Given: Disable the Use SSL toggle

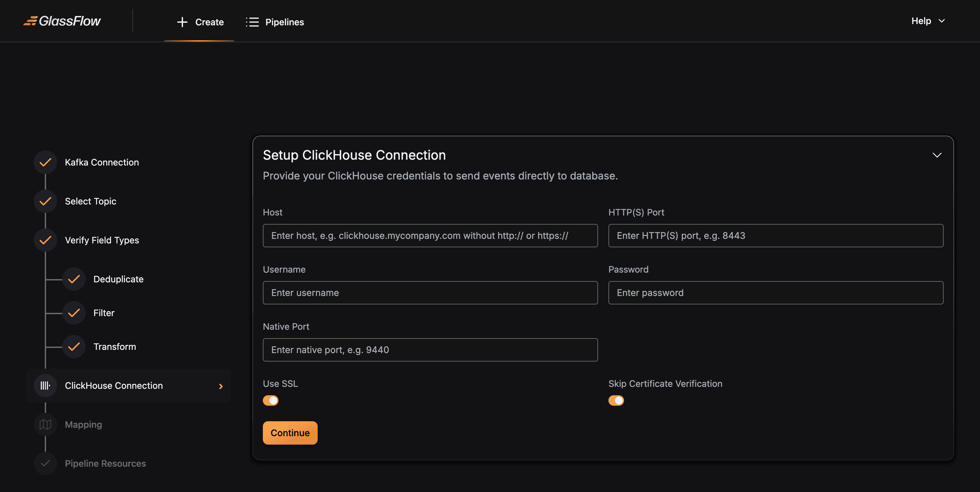Looking at the screenshot, I should click(x=271, y=400).
